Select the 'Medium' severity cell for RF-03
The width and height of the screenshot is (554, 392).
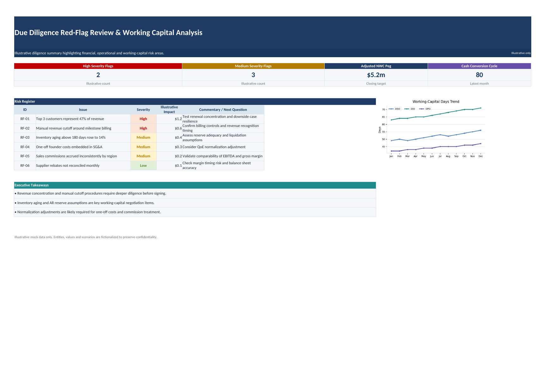tap(143, 137)
